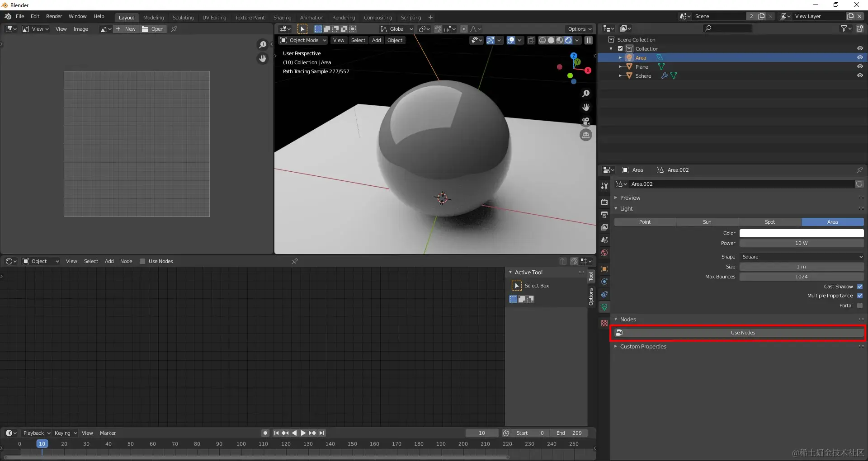Click the camera view icon in viewport

tap(586, 121)
